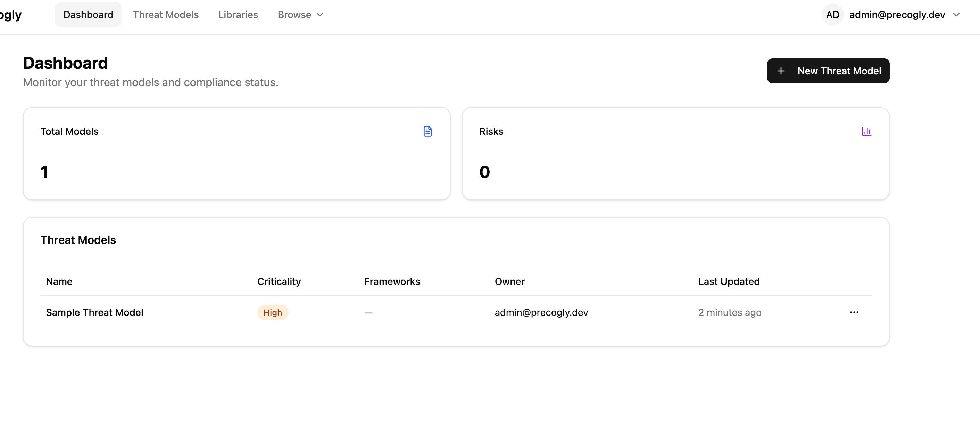Select the Dashboard tab
This screenshot has width=980, height=426.
coord(88,15)
